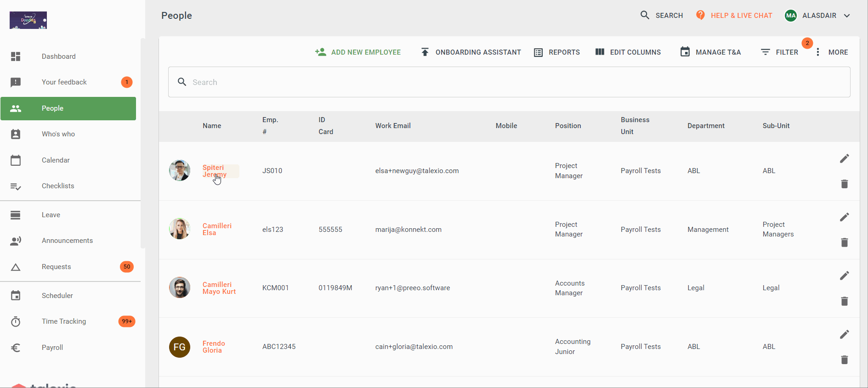The image size is (868, 388).
Task: Click email elsa+newguy@talexio.com
Action: pos(417,171)
